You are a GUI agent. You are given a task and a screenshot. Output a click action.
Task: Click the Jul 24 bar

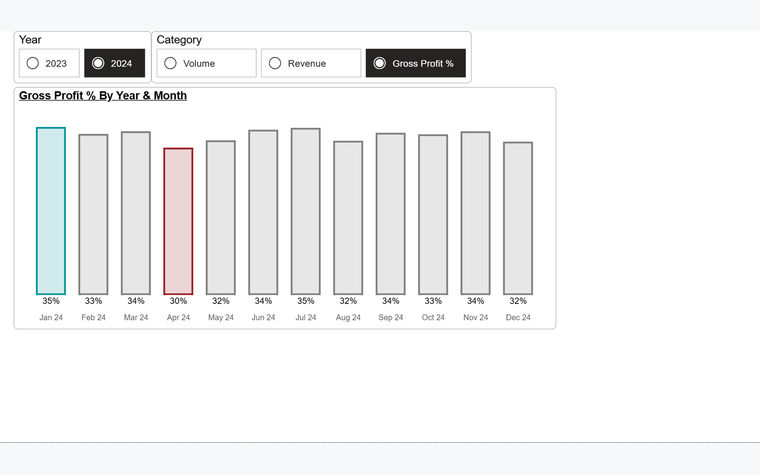306,211
